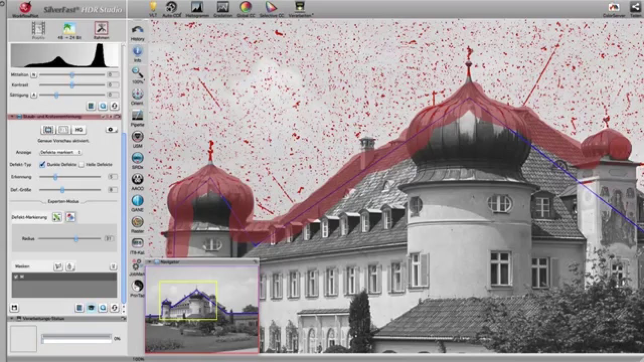The height and width of the screenshot is (362, 644).
Task: Open the PrinTao tool
Action: pyautogui.click(x=137, y=289)
